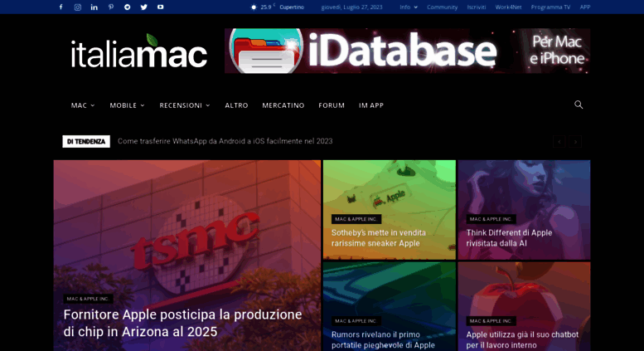This screenshot has width=644, height=351.
Task: Open Sotheby's sneaker Apple article
Action: pos(379,238)
